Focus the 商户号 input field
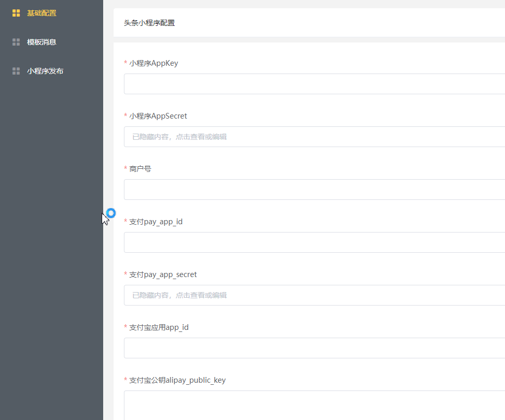Image resolution: width=505 pixels, height=420 pixels. (x=314, y=190)
